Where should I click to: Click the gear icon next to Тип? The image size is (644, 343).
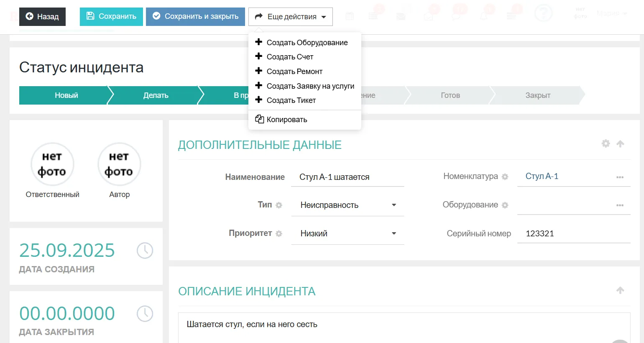pyautogui.click(x=279, y=205)
